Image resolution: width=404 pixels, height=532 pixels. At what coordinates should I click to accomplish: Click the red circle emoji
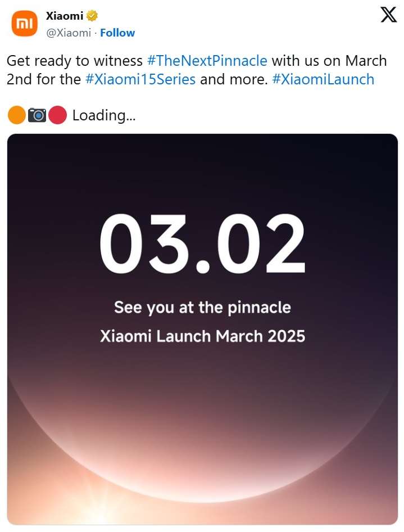coord(57,115)
